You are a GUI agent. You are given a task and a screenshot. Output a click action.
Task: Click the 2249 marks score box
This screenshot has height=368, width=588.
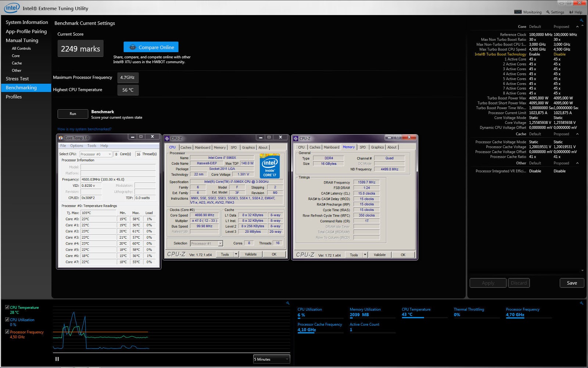pos(80,49)
